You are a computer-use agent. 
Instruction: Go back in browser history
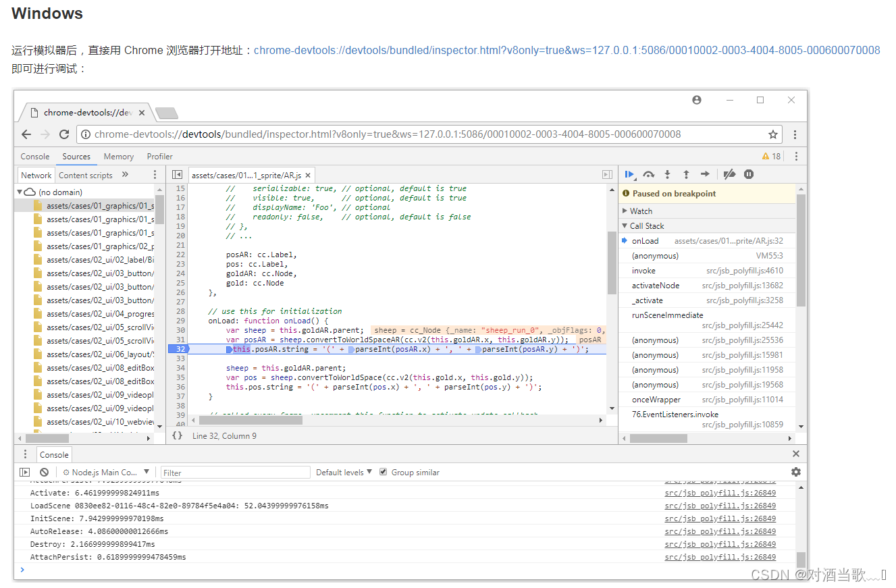[x=26, y=134]
